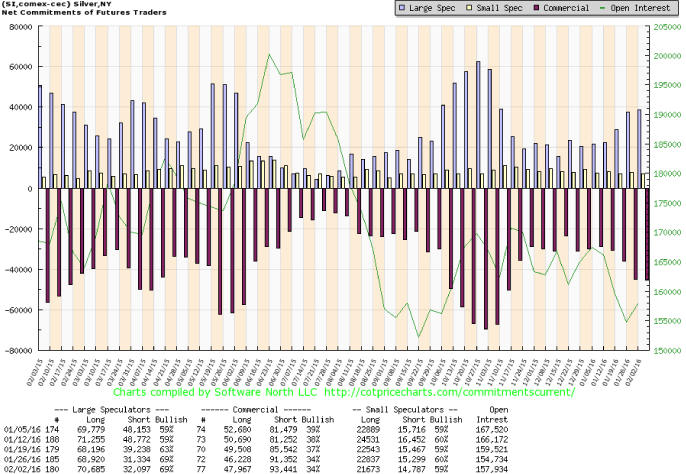The height and width of the screenshot is (474, 686).
Task: Click the -80000 label on left axis
Action: 17,351
